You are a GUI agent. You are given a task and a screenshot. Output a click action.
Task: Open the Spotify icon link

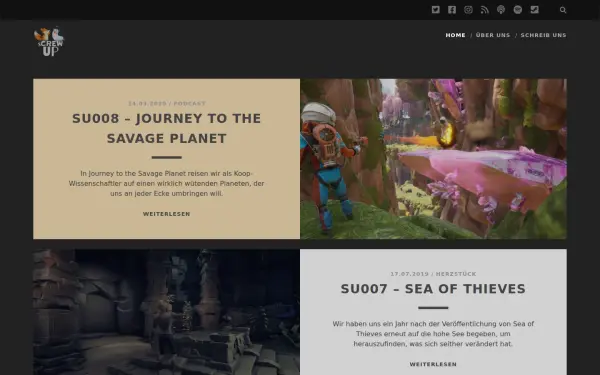coord(518,10)
